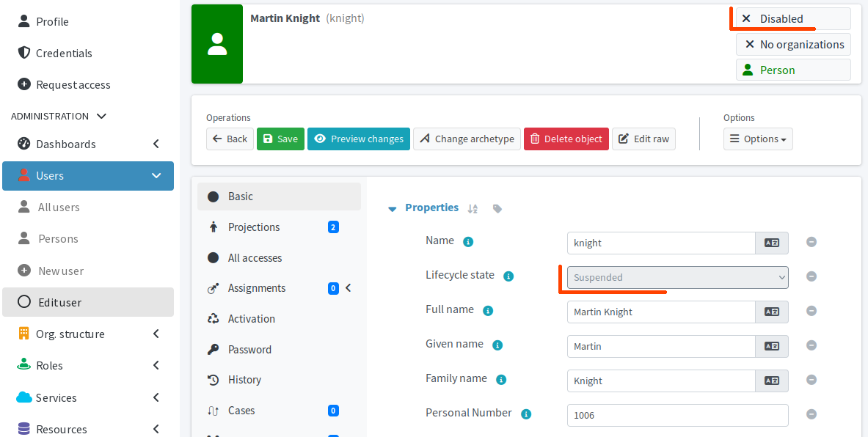Click the language edit icon in Name field

[772, 243]
